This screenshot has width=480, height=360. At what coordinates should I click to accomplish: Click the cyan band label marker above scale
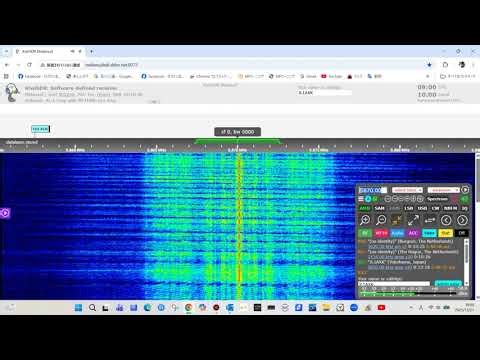click(40, 129)
